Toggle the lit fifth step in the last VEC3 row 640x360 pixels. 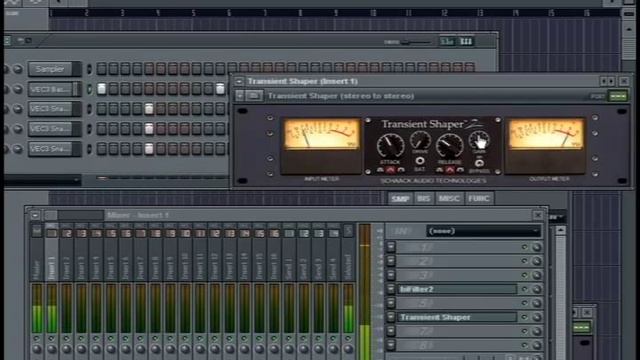[x=149, y=149]
